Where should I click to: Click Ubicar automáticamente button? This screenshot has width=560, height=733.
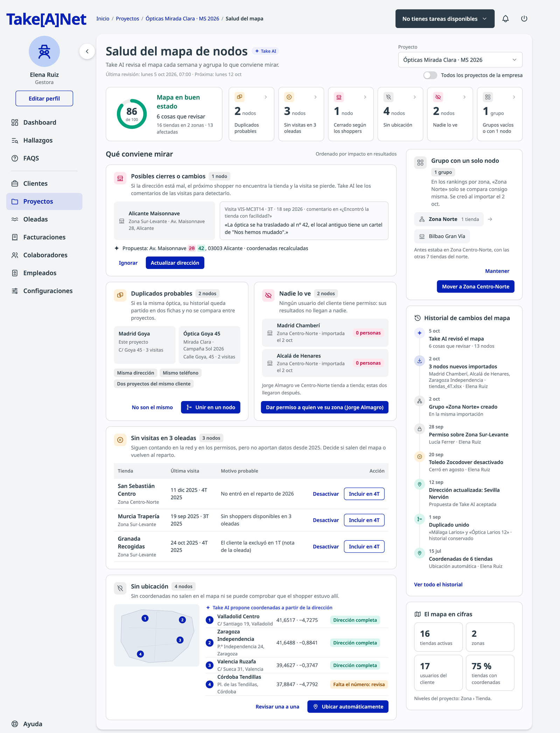(x=348, y=707)
